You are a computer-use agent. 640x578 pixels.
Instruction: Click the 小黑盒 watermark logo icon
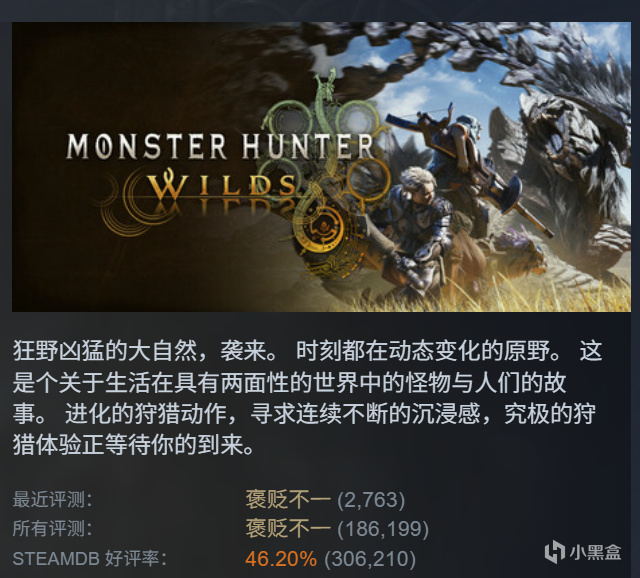tap(555, 551)
